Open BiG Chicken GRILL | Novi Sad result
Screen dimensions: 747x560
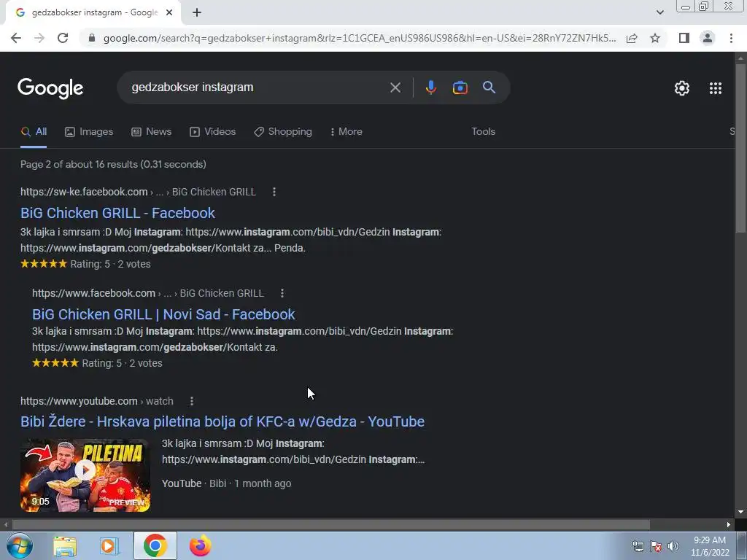coord(163,314)
